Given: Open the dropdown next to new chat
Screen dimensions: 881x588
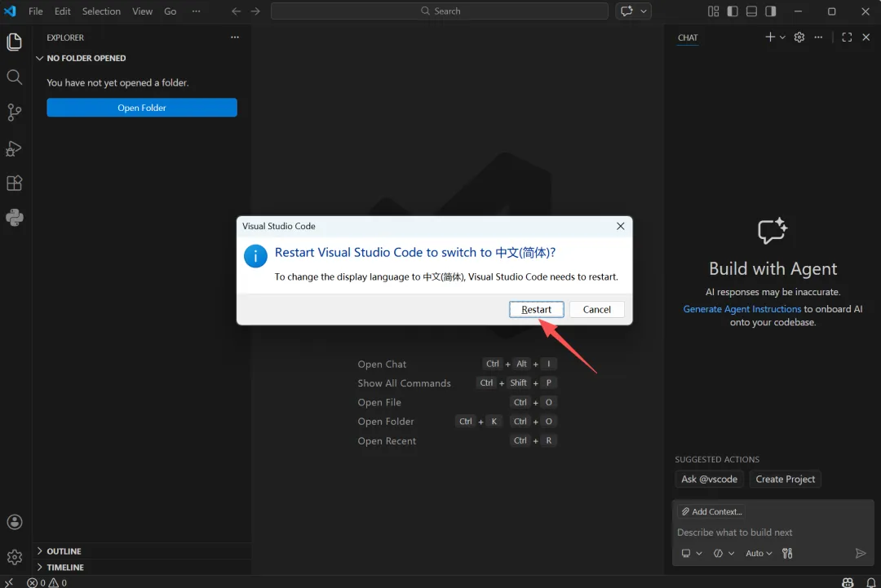Looking at the screenshot, I should (782, 38).
